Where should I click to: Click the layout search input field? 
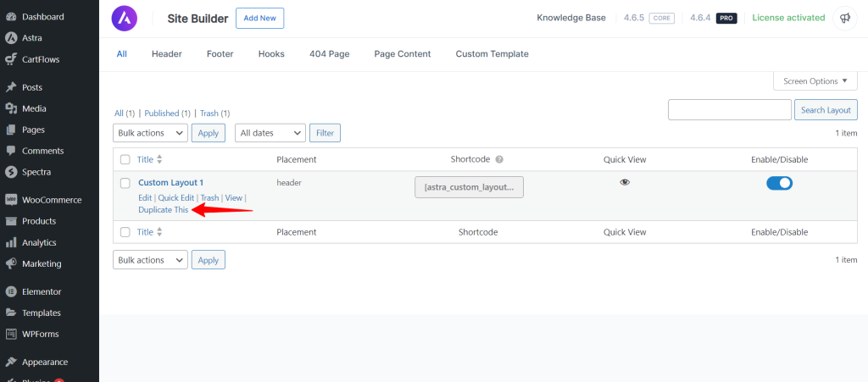tap(730, 110)
